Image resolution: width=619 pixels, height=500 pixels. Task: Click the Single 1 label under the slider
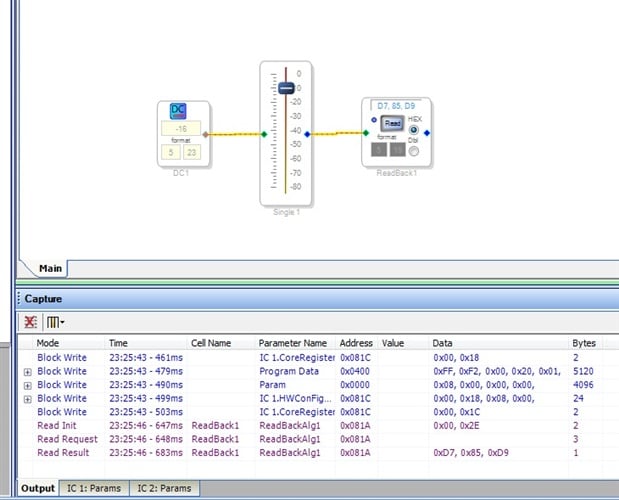[x=286, y=212]
